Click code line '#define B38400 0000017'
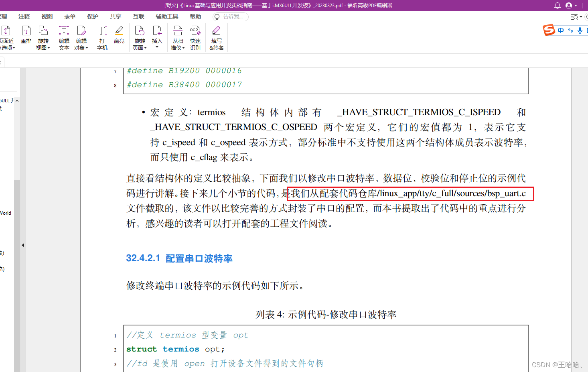The width and height of the screenshot is (588, 372). pos(185,85)
